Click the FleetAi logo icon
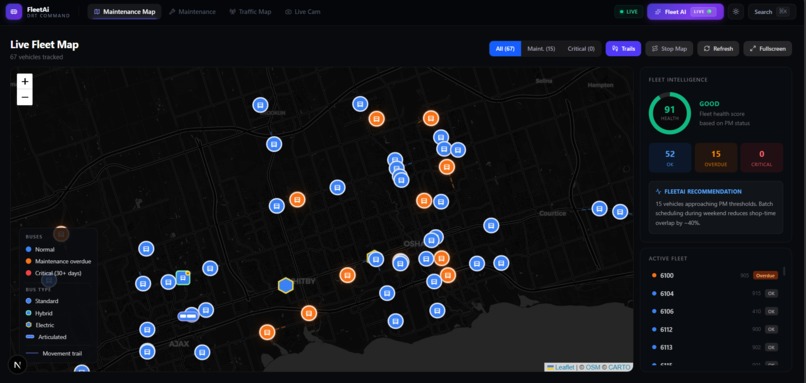 (x=13, y=11)
